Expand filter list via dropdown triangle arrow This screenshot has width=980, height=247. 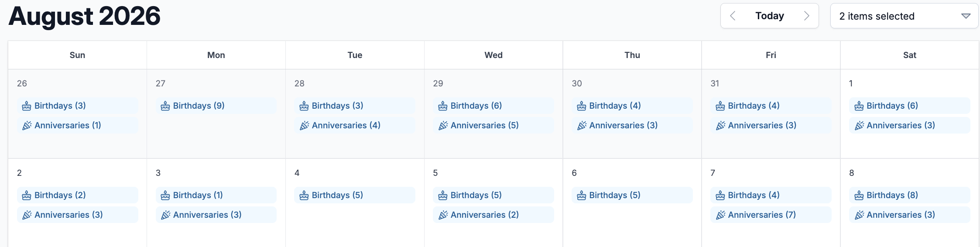coord(966,16)
